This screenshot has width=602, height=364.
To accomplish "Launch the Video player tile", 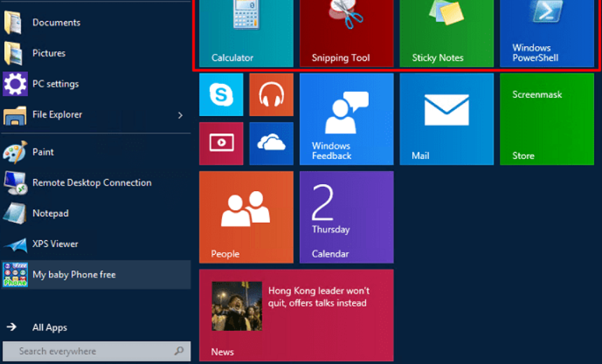I will [221, 143].
